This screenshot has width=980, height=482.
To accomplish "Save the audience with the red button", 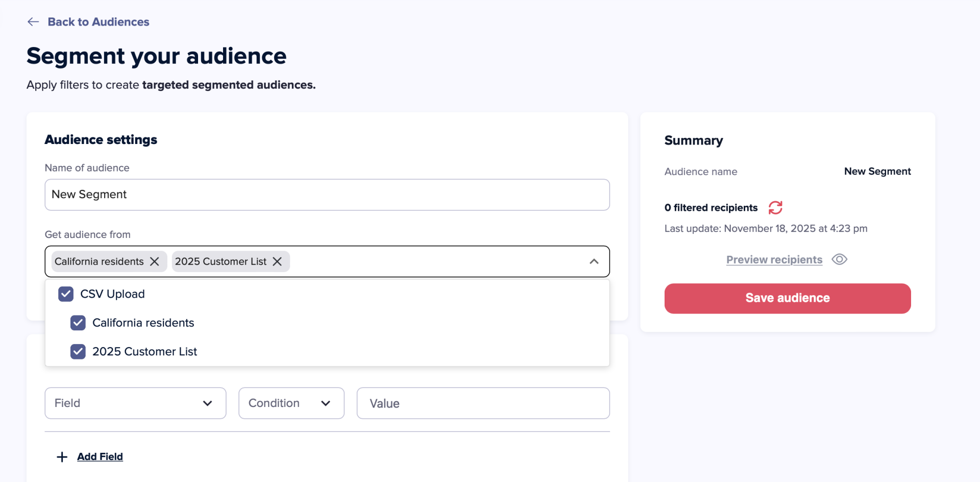I will 788,298.
